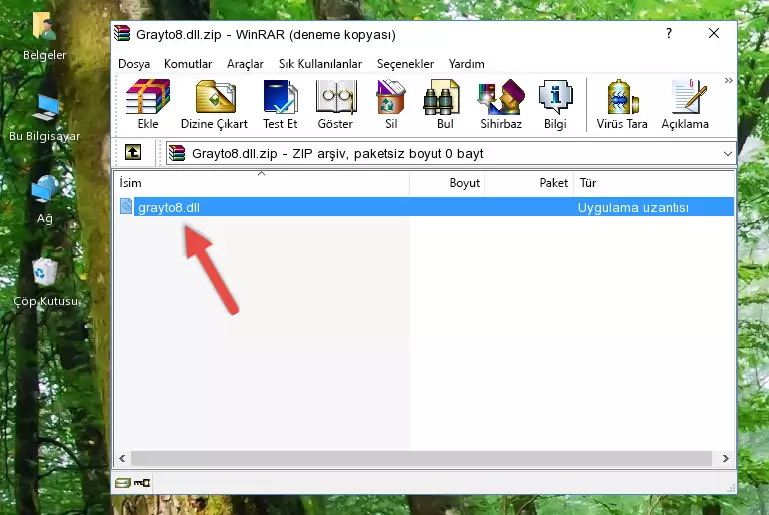
Task: Show archive Bilgi information
Action: pos(555,104)
